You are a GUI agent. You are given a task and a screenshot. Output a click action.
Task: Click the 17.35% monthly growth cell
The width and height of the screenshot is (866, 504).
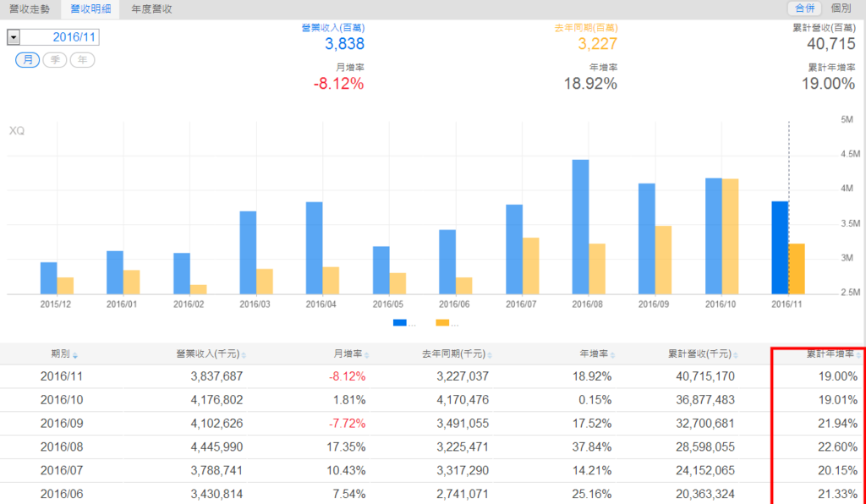pyautogui.click(x=346, y=446)
